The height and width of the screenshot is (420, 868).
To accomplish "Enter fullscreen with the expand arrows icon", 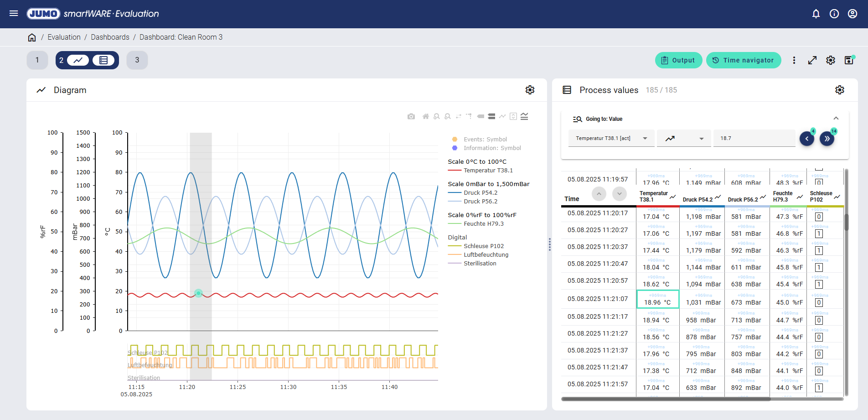I will click(x=812, y=60).
